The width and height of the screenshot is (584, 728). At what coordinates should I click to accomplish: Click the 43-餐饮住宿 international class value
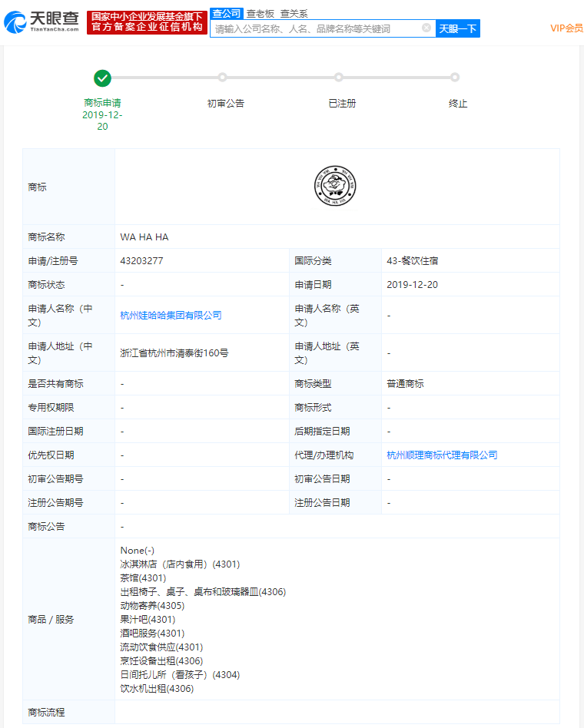point(413,261)
